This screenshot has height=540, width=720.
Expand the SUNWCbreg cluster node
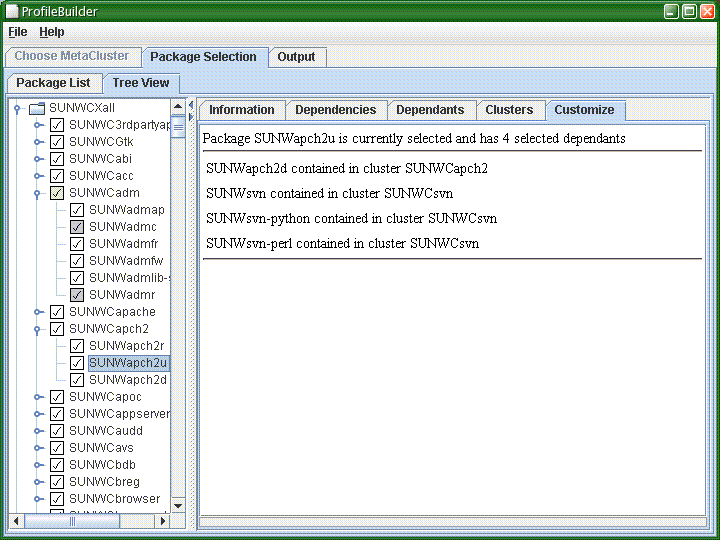click(39, 482)
